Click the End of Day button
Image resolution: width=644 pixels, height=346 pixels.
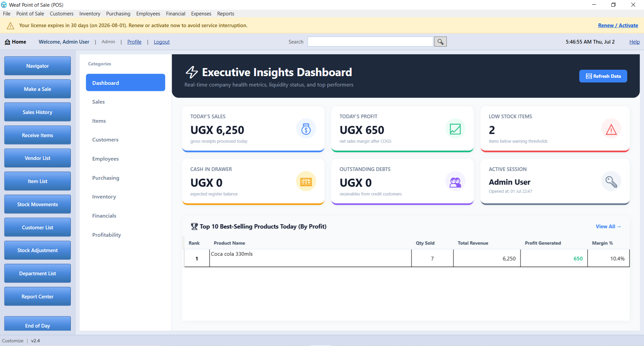click(x=38, y=324)
